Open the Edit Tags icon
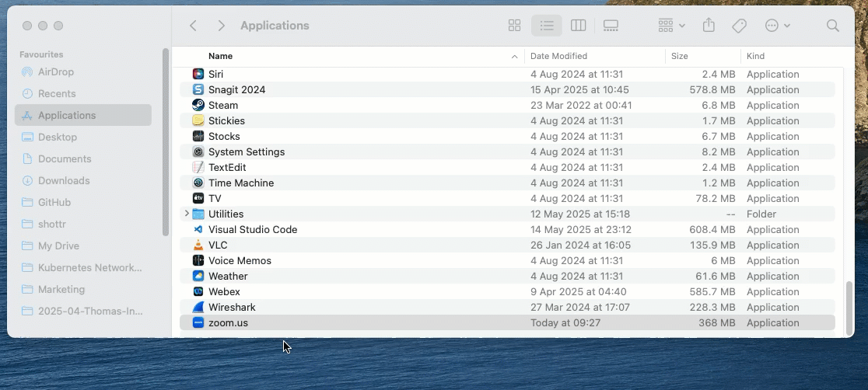868x390 pixels. click(x=739, y=26)
